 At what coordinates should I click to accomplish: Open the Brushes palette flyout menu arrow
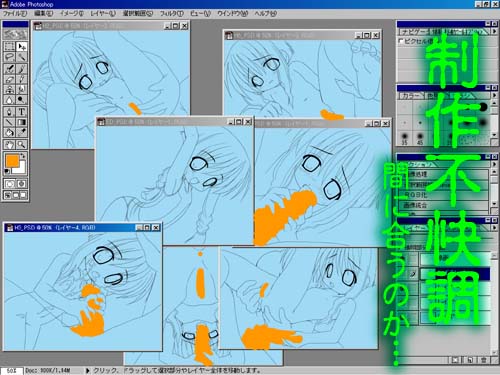(x=495, y=95)
